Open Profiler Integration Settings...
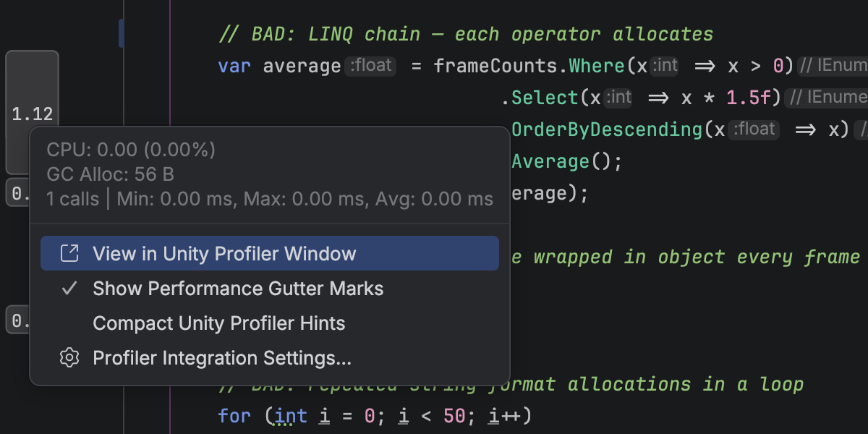Screen dimensions: 868x434 222,358
